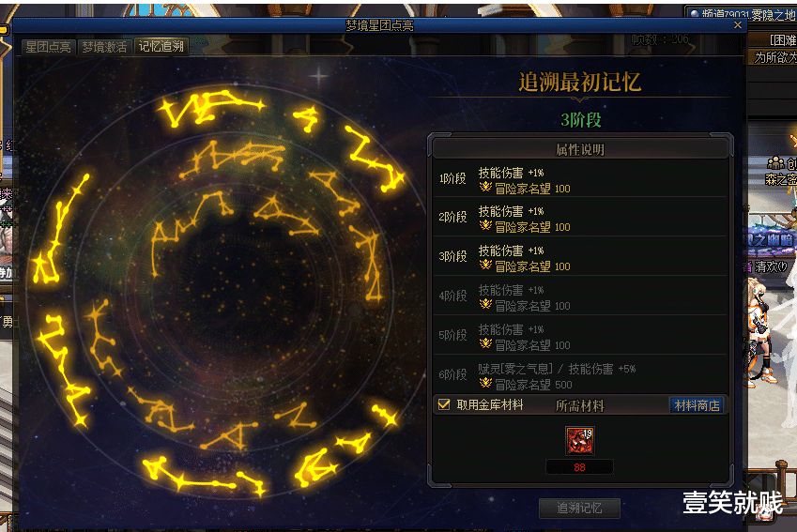Viewport: 797px width, 532px height.
Task: Switch to the 梦境激活 tab
Action: [104, 47]
